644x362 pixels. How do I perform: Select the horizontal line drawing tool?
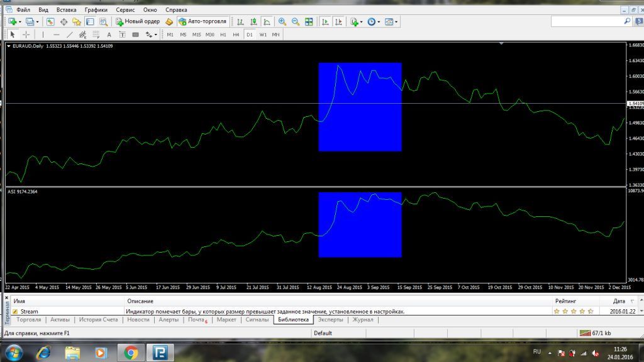56,35
